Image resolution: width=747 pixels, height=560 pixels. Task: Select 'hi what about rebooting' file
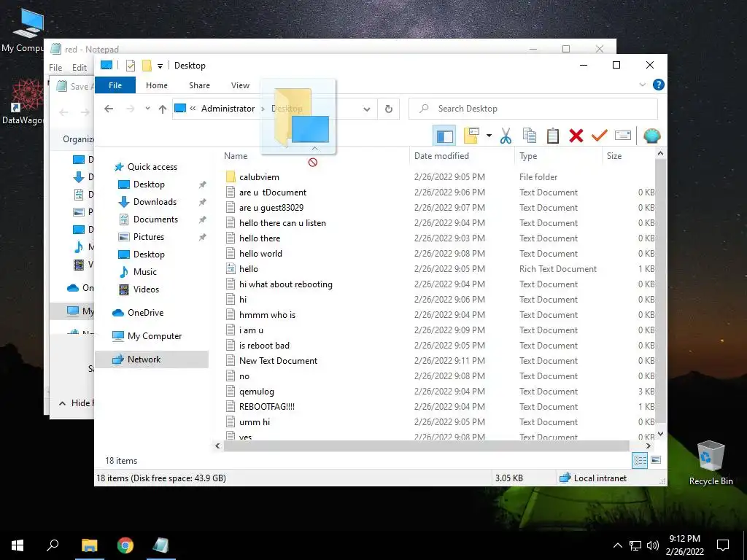[286, 284]
